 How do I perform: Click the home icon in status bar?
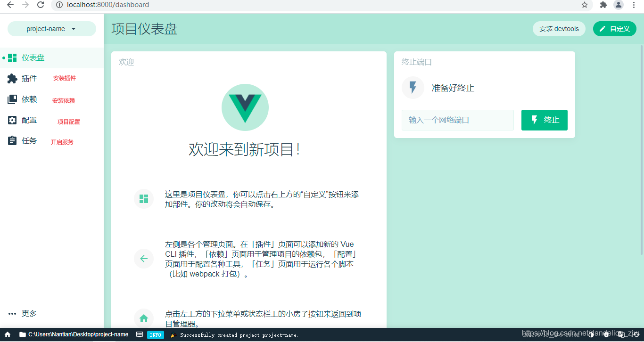pyautogui.click(x=8, y=334)
